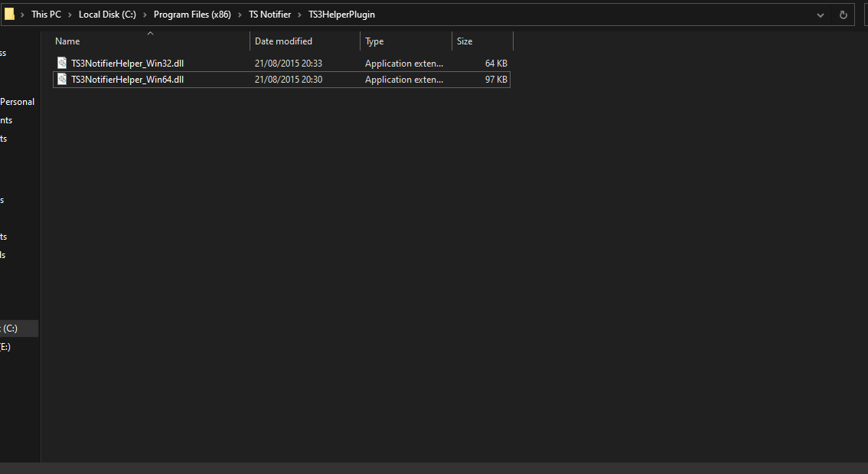Click the 97 KB size cell
This screenshot has width=868, height=474.
coord(496,80)
